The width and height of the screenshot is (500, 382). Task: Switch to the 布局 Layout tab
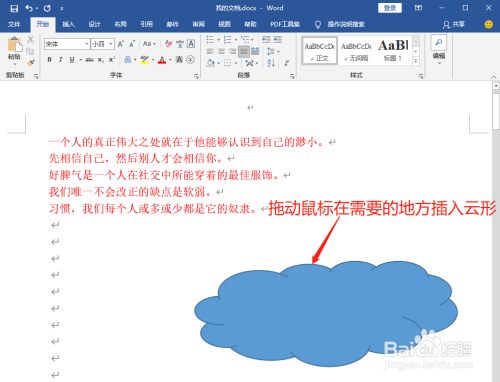[x=120, y=24]
